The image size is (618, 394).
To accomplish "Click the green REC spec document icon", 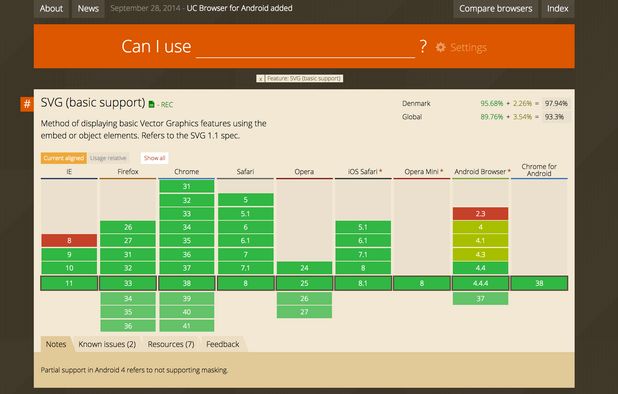I will (152, 104).
